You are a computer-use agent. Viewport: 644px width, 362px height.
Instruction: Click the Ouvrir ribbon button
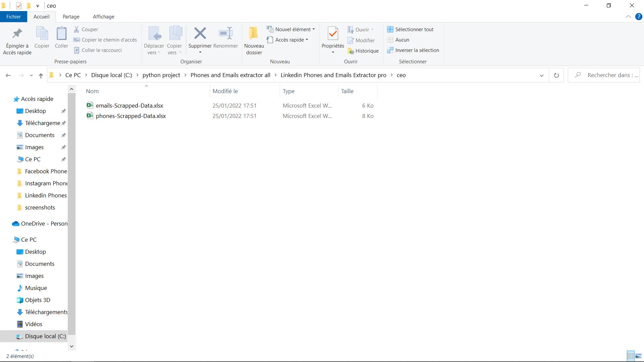(361, 30)
